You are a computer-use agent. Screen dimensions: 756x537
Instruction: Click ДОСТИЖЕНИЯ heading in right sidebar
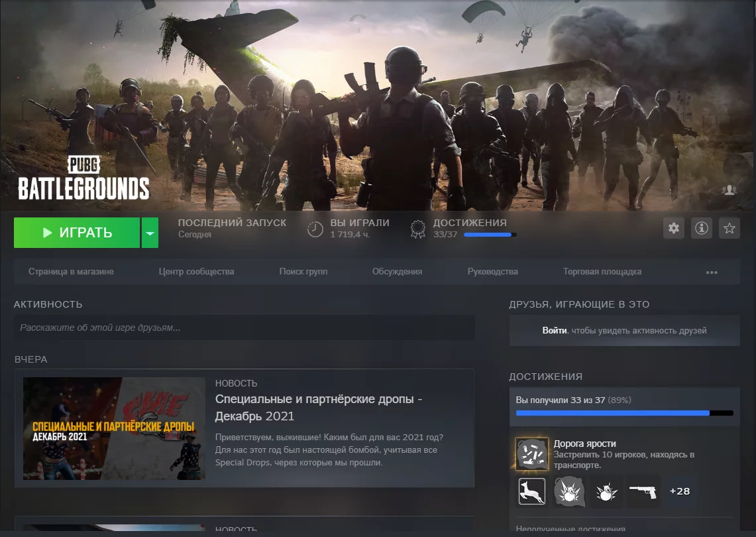[x=546, y=377]
